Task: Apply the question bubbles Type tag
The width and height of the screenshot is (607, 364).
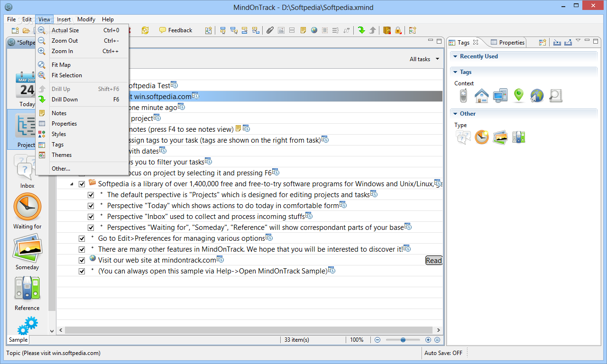Action: click(x=463, y=137)
